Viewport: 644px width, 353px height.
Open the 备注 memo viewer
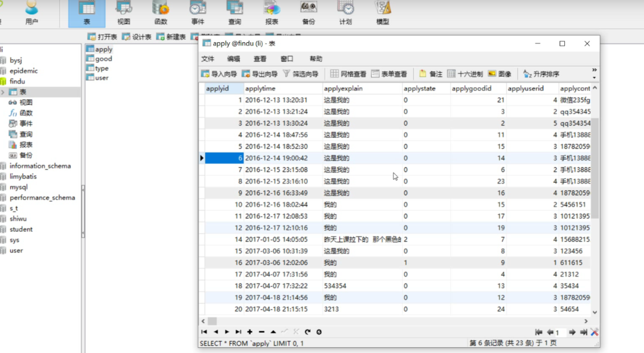(430, 74)
